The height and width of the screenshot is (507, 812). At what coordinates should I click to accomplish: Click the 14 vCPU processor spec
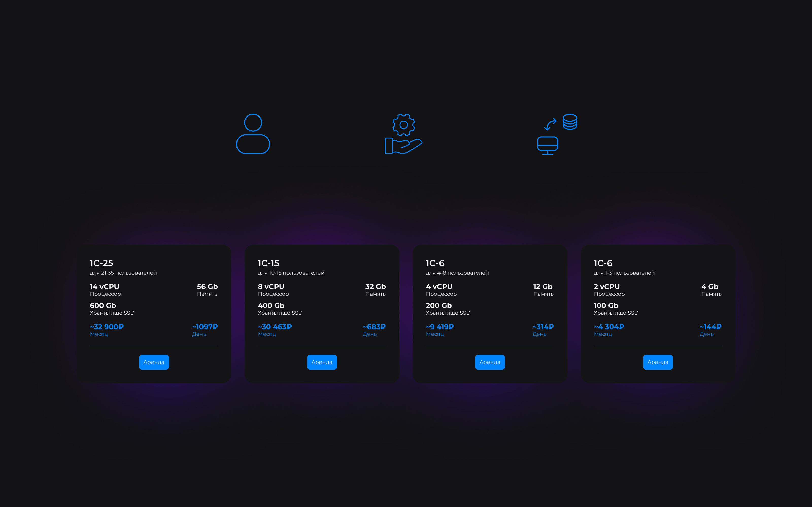pos(104,287)
